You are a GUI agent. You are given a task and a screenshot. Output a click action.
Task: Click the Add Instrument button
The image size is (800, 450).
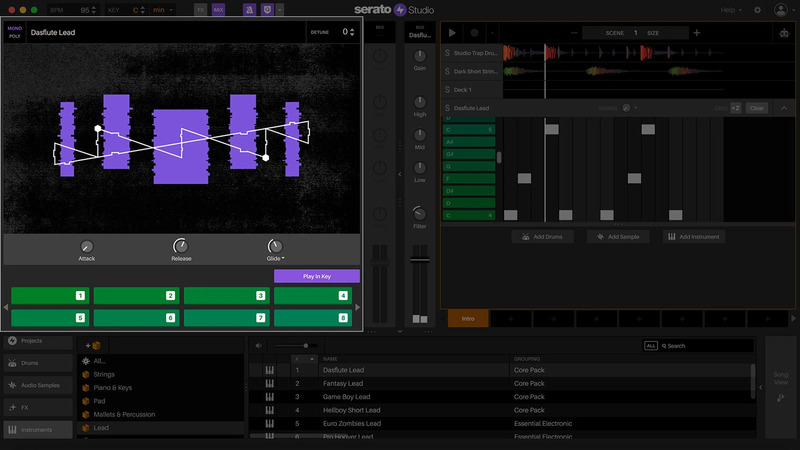tap(694, 237)
